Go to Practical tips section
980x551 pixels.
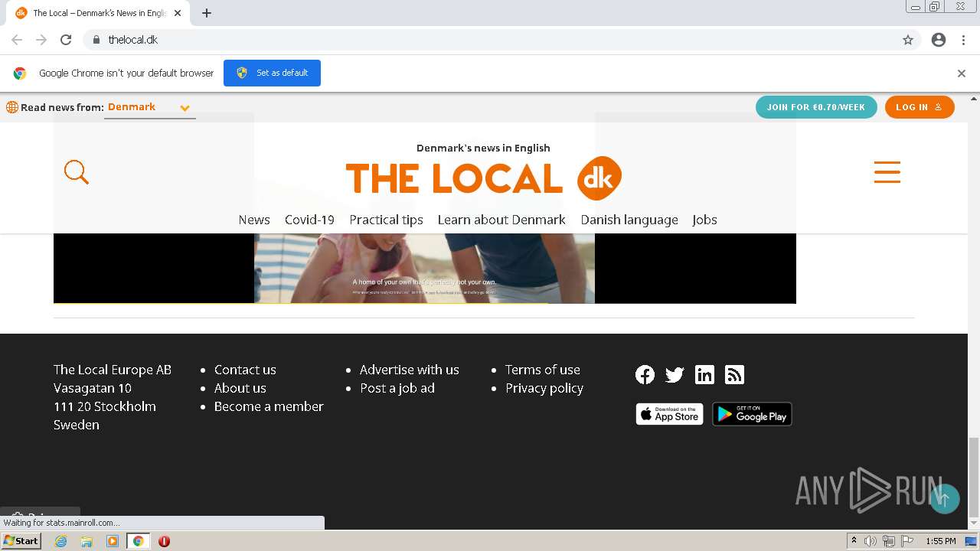386,220
